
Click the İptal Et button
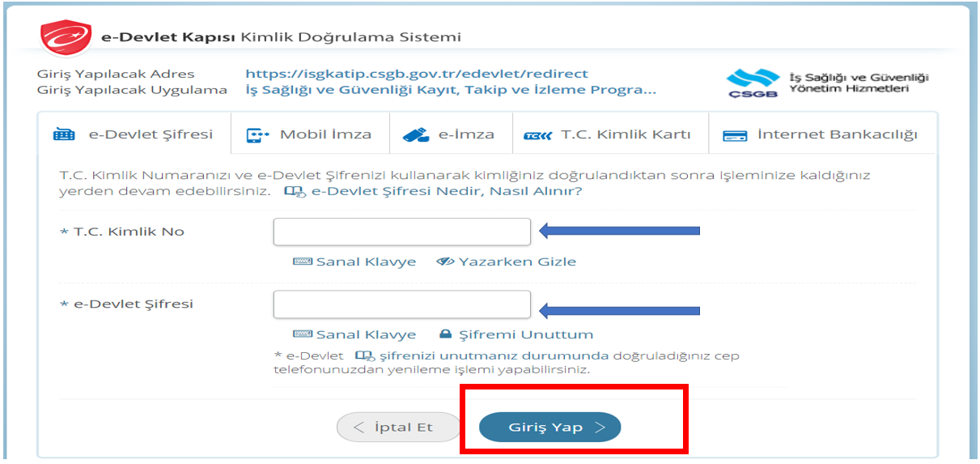coord(397,428)
